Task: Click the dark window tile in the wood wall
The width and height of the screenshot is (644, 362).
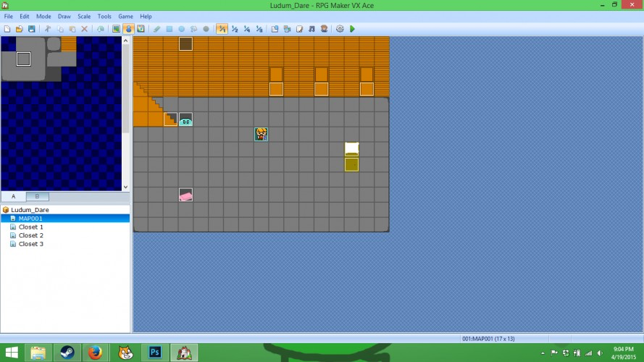Action: [185, 44]
